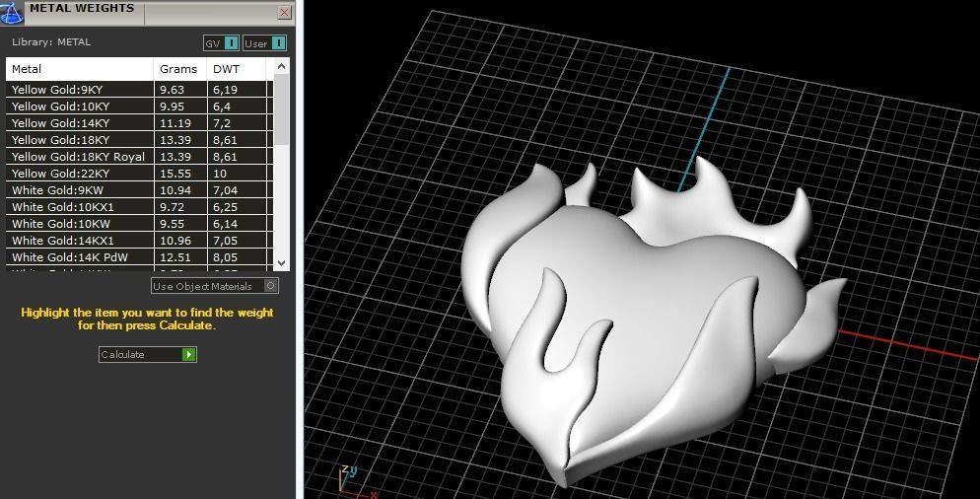Screen dimensions: 980x499
Task: Click the 8,05 DWT value
Action: tap(225, 257)
